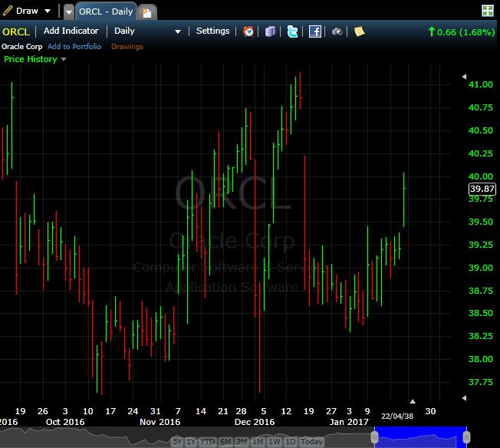Image resolution: width=500 pixels, height=448 pixels.
Task: Click the Add to Portfolio link
Action: point(74,47)
